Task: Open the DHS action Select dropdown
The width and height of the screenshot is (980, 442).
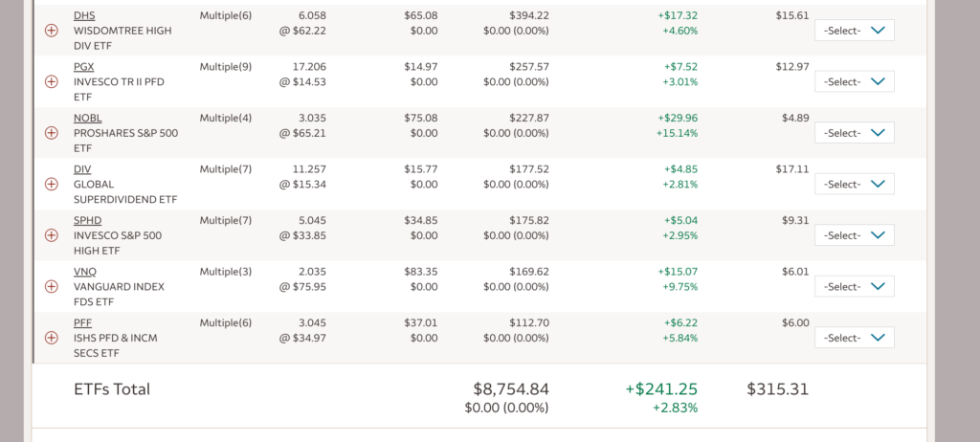Action: 854,31
